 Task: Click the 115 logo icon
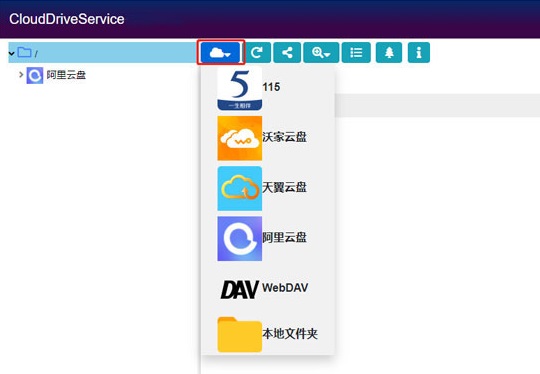click(240, 89)
